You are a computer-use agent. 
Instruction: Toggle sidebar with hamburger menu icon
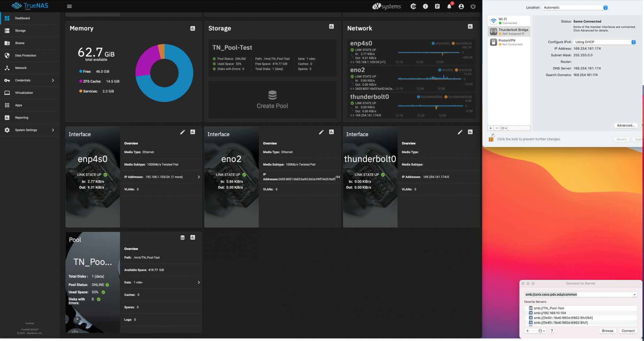[69, 6]
